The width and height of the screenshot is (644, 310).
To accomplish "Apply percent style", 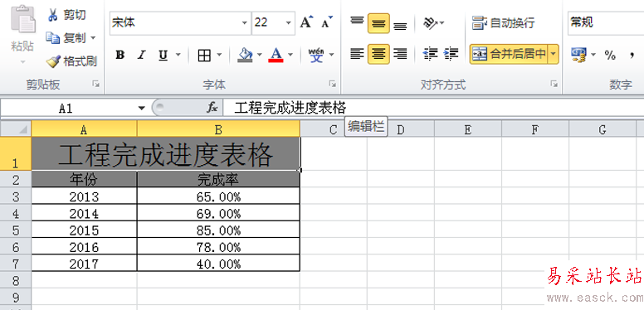I will (610, 55).
